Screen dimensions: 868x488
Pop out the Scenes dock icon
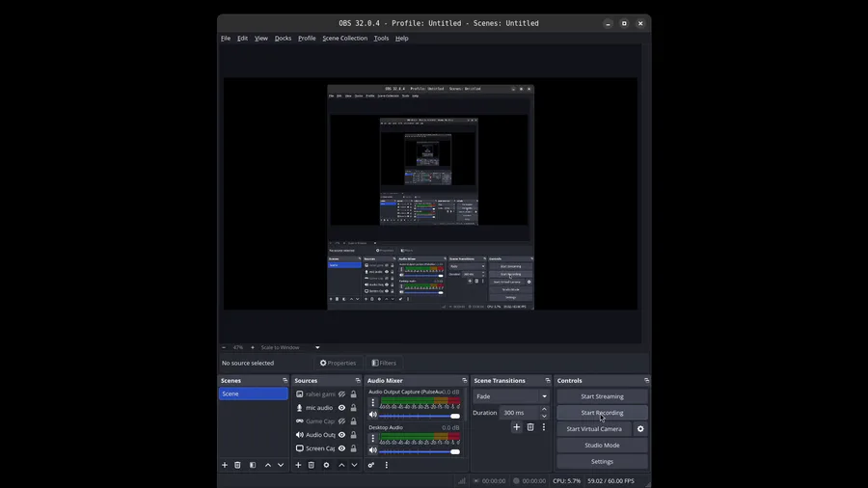(x=285, y=381)
